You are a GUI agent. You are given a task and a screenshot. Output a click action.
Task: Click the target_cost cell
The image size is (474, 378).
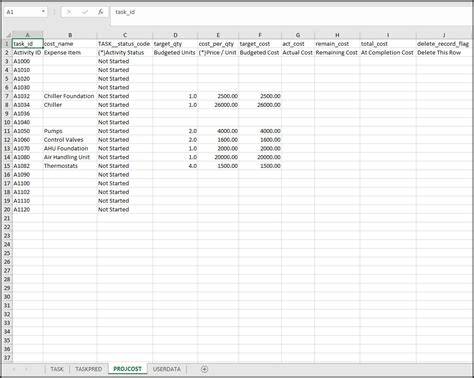(x=260, y=44)
